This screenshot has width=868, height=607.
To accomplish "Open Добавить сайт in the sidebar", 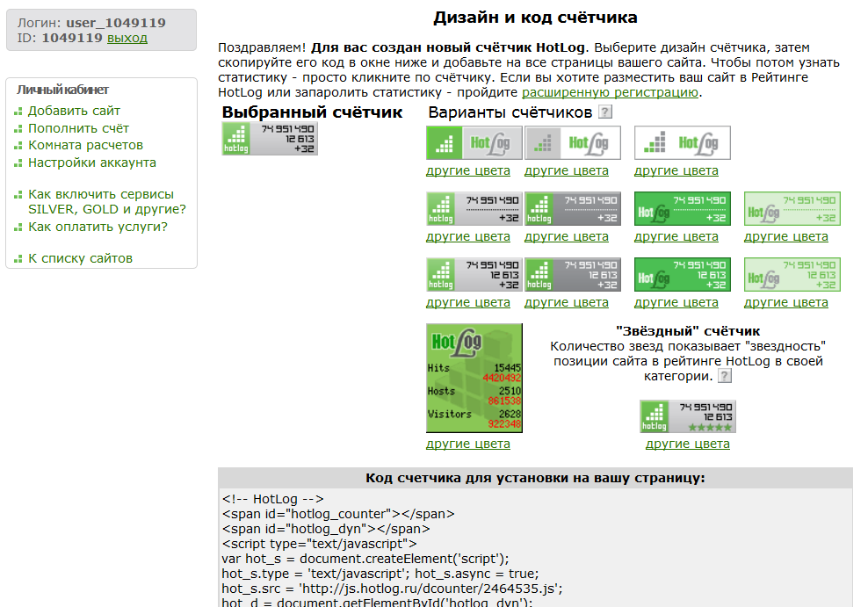I will (74, 112).
